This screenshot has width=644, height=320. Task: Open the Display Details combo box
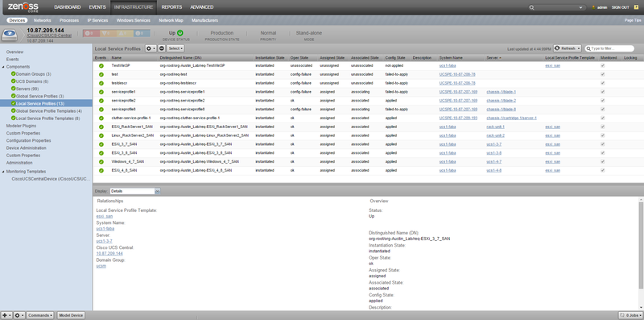pyautogui.click(x=135, y=191)
